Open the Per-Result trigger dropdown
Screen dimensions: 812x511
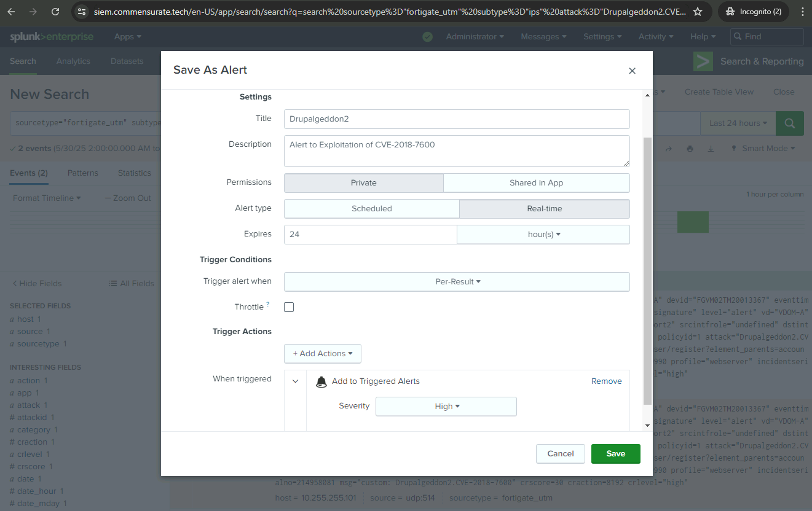(457, 282)
